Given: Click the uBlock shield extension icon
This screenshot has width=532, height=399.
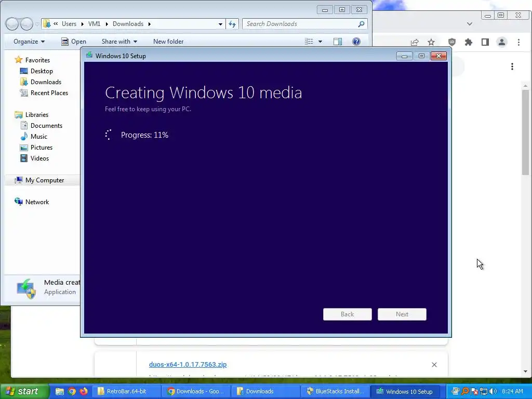Looking at the screenshot, I should click(451, 42).
